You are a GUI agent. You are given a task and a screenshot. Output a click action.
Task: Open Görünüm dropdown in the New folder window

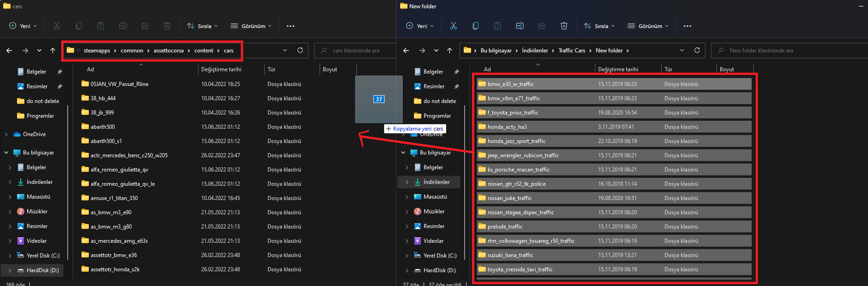click(648, 26)
